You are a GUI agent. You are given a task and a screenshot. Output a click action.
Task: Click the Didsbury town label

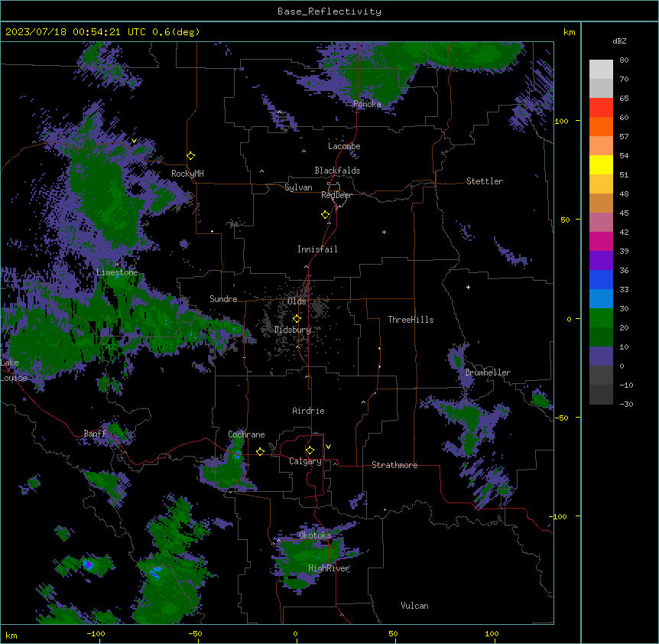click(293, 330)
